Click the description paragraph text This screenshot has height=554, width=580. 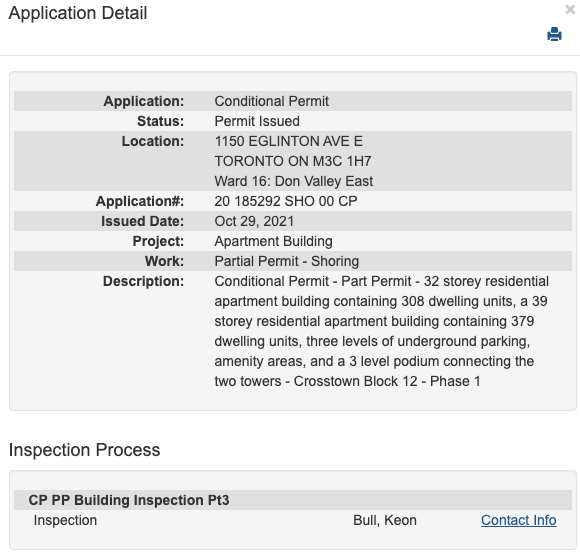381,331
